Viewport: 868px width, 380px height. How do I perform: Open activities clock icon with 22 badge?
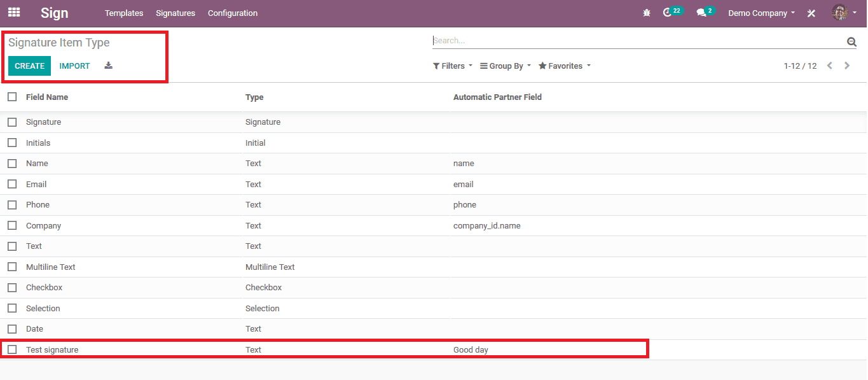672,12
